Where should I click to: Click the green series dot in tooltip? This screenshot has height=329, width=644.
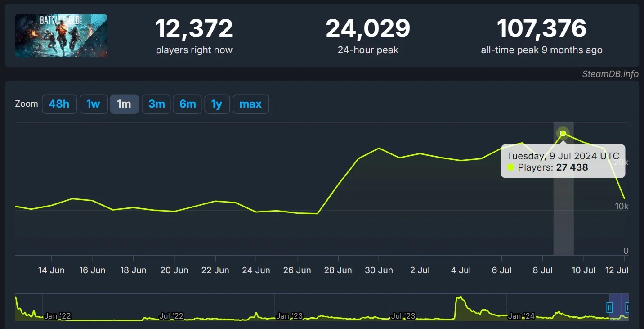tap(511, 167)
